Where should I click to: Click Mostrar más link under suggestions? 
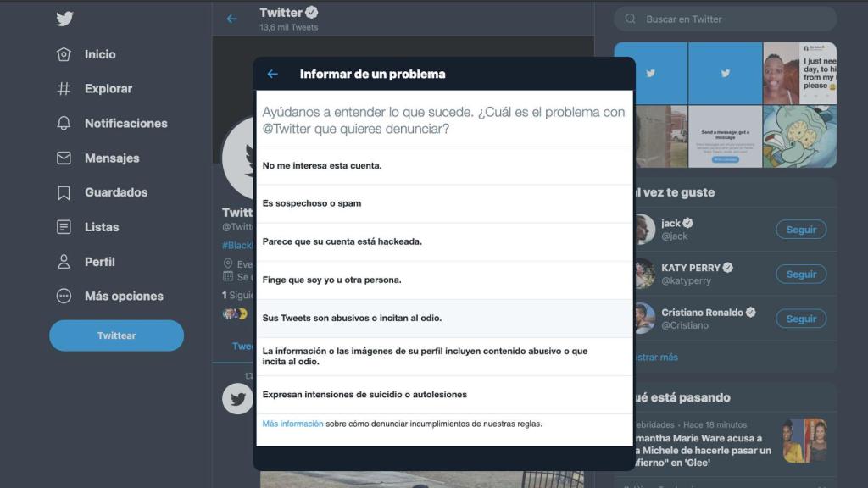pos(656,358)
